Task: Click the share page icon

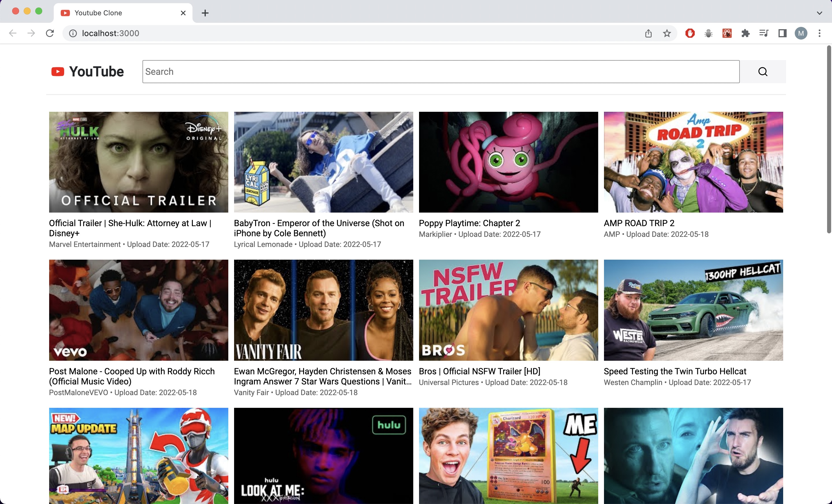Action: click(x=648, y=33)
